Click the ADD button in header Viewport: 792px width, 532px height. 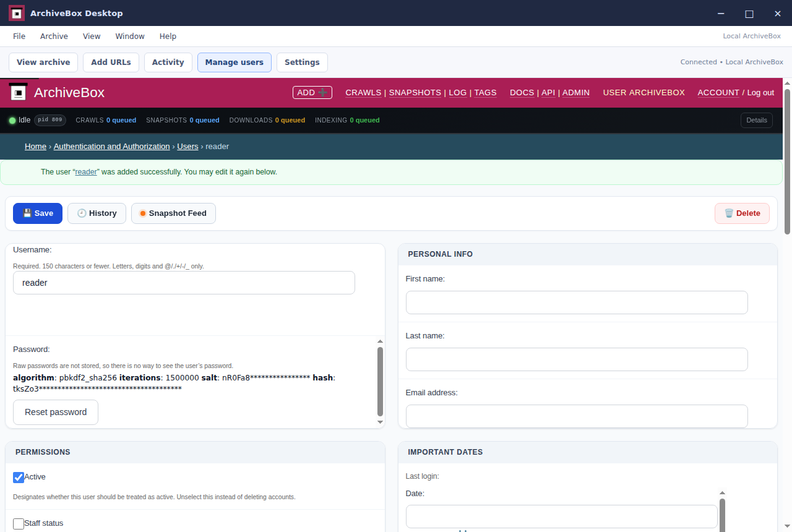[312, 93]
